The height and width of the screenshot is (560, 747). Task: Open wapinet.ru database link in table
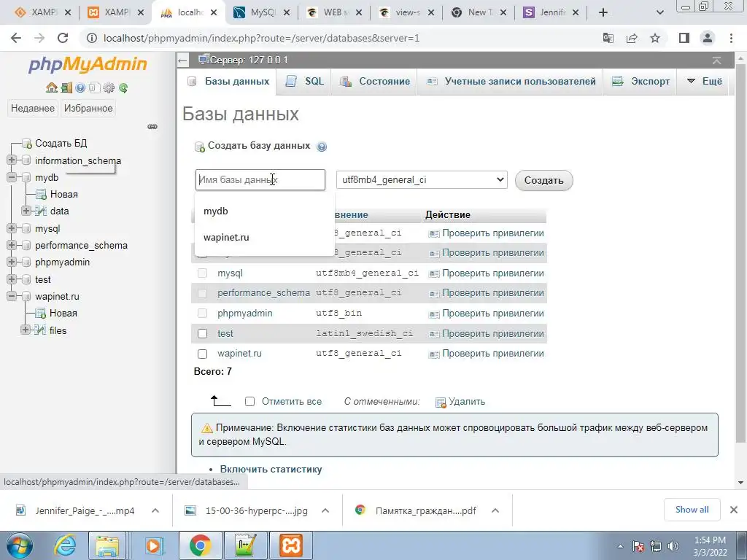(x=239, y=354)
